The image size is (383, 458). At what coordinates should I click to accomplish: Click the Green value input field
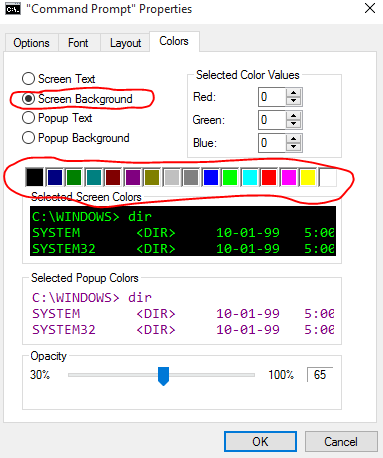tap(272, 120)
